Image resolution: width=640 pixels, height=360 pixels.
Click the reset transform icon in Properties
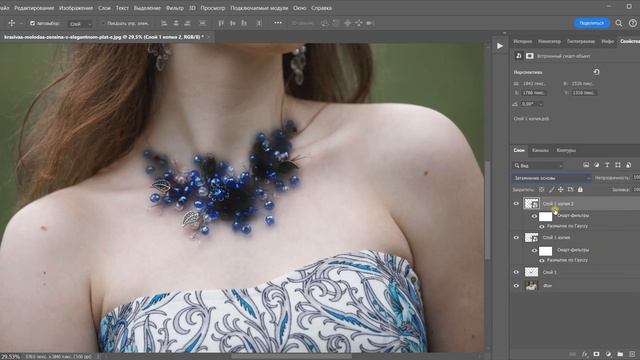click(596, 72)
